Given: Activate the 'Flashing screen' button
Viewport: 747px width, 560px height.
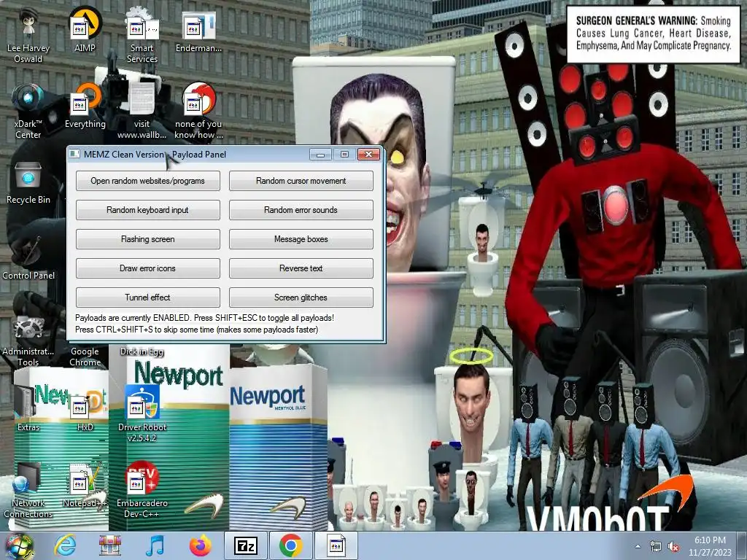Looking at the screenshot, I should pos(147,239).
